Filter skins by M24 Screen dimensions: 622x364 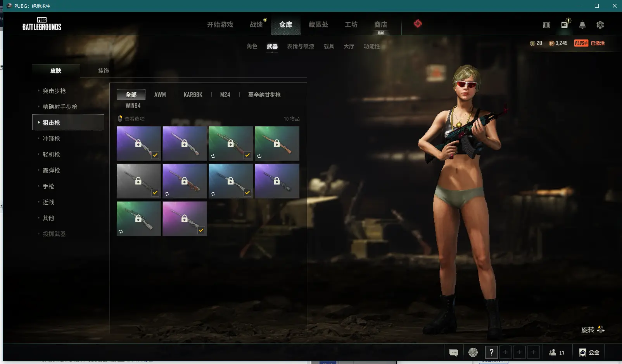tap(225, 95)
